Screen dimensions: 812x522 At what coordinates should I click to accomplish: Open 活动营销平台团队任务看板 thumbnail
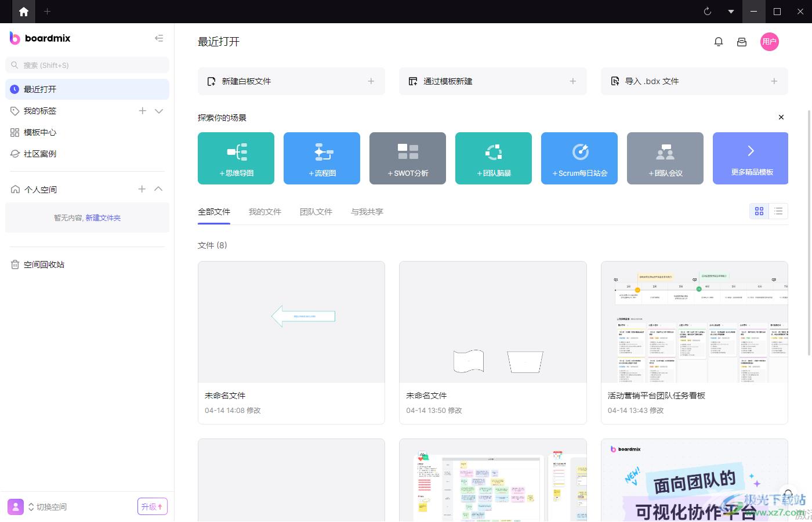tap(694, 322)
